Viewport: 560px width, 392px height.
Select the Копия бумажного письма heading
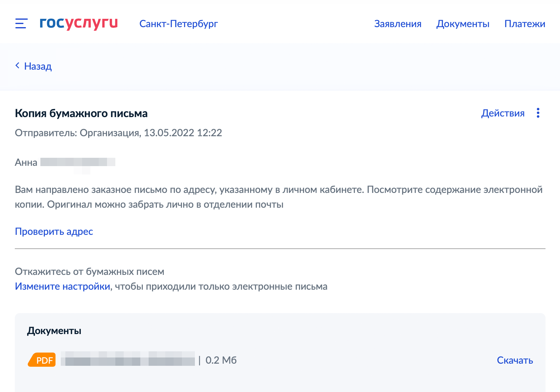81,113
